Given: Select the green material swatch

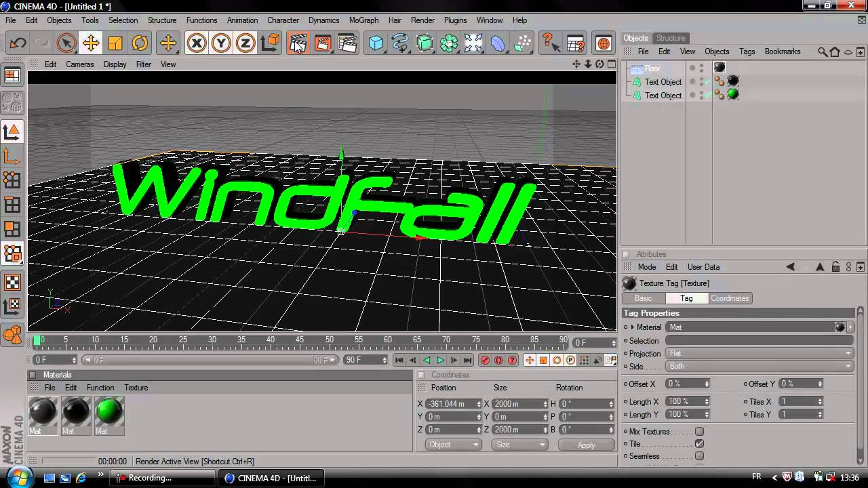Looking at the screenshot, I should pos(109,411).
